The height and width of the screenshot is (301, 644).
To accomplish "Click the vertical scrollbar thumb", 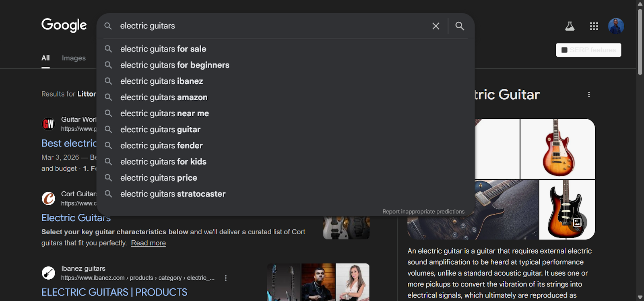I will (640, 41).
